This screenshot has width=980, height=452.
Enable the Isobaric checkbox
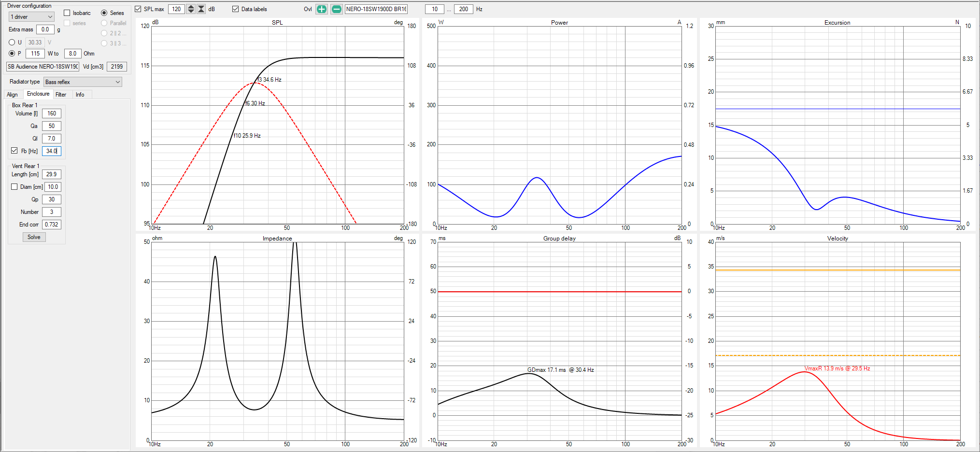pyautogui.click(x=67, y=13)
